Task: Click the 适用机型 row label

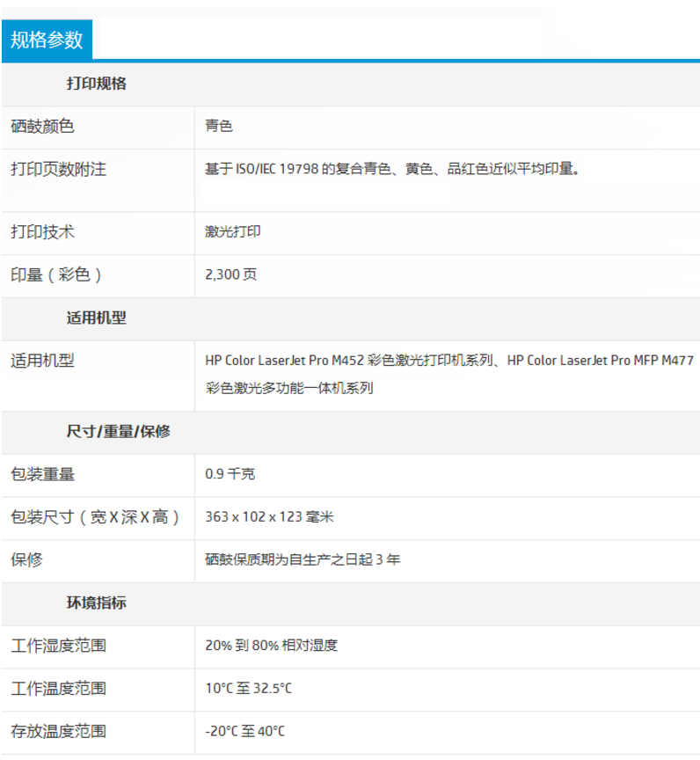Action: tap(42, 361)
